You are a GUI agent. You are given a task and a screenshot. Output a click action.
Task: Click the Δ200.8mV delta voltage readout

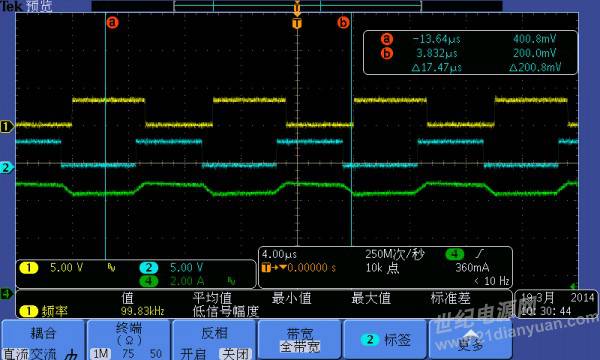(x=535, y=68)
